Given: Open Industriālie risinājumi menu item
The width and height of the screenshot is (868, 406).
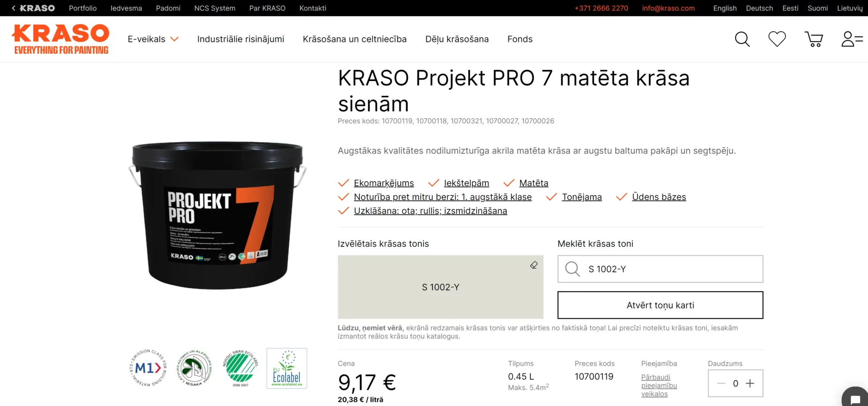Looking at the screenshot, I should point(241,39).
